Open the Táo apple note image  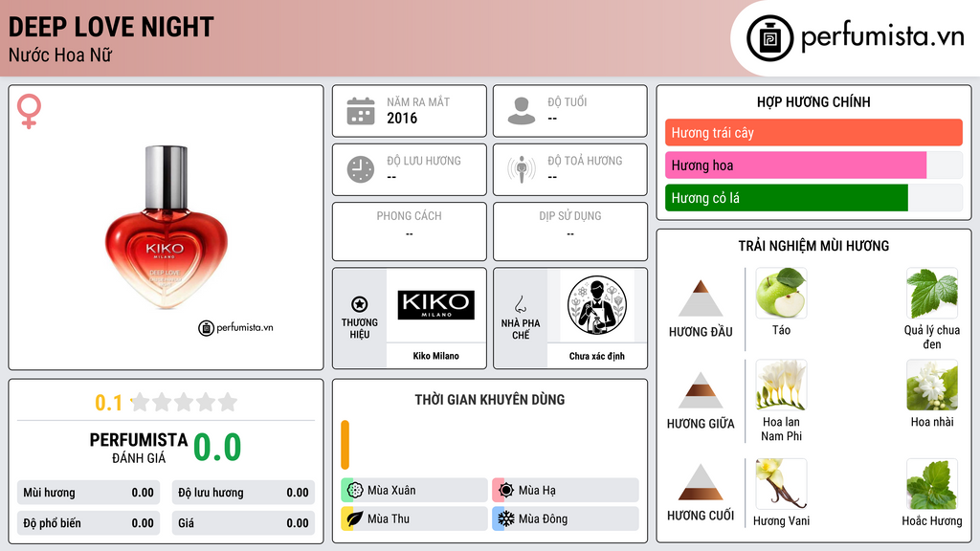click(781, 293)
